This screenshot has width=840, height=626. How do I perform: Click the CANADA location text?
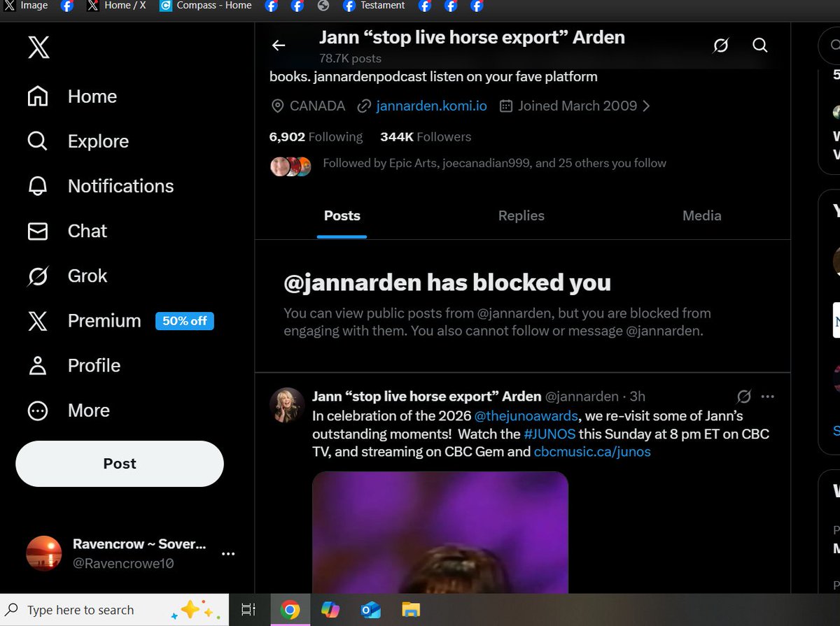(x=317, y=106)
